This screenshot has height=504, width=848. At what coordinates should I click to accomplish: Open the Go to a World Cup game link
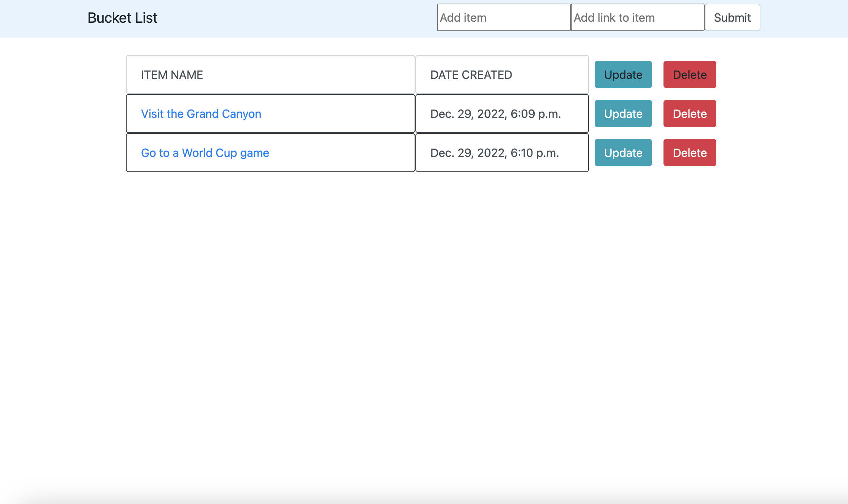pyautogui.click(x=205, y=153)
